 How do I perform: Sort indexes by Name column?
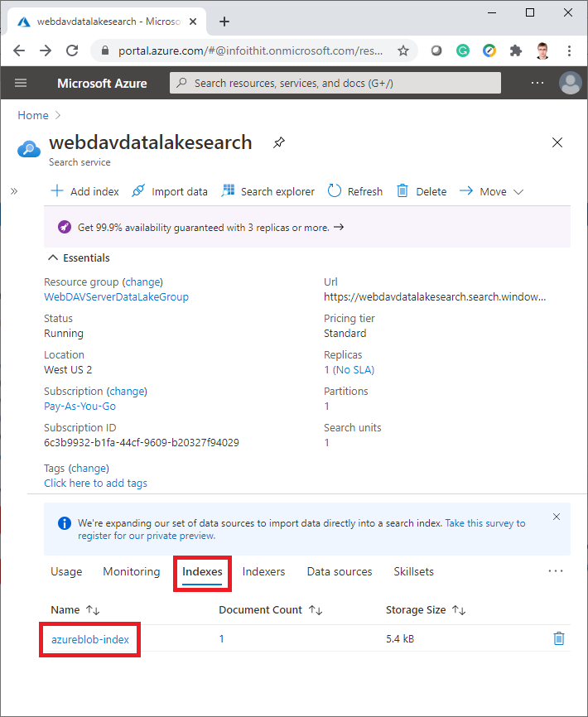tap(75, 610)
